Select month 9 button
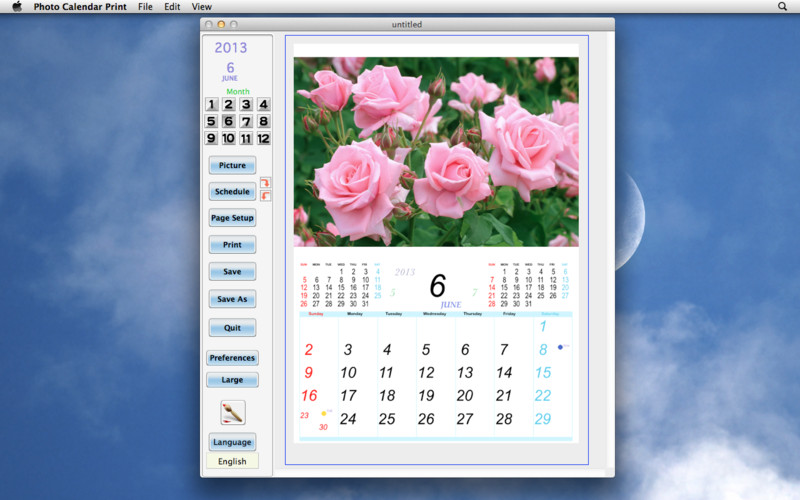The width and height of the screenshot is (800, 500). click(x=211, y=138)
